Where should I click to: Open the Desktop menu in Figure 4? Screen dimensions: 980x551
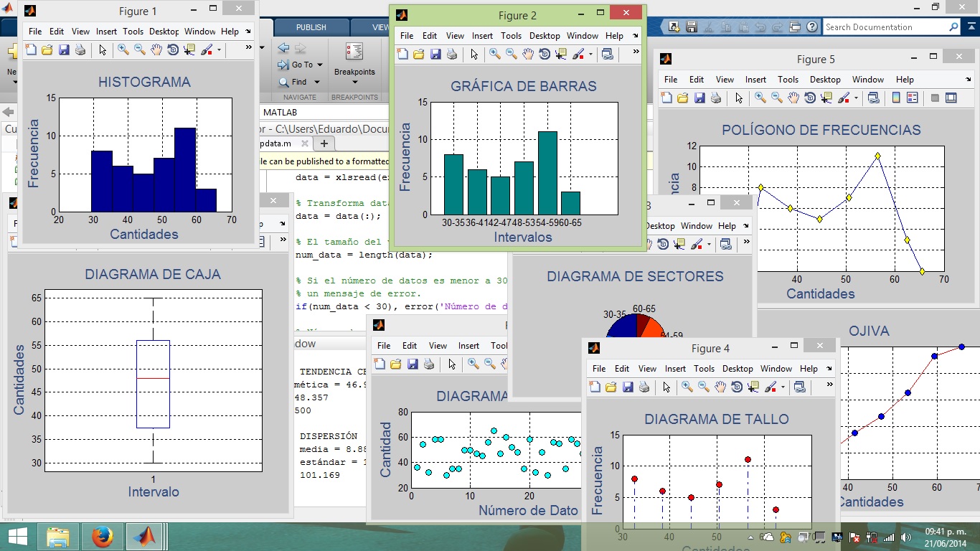[x=738, y=369]
